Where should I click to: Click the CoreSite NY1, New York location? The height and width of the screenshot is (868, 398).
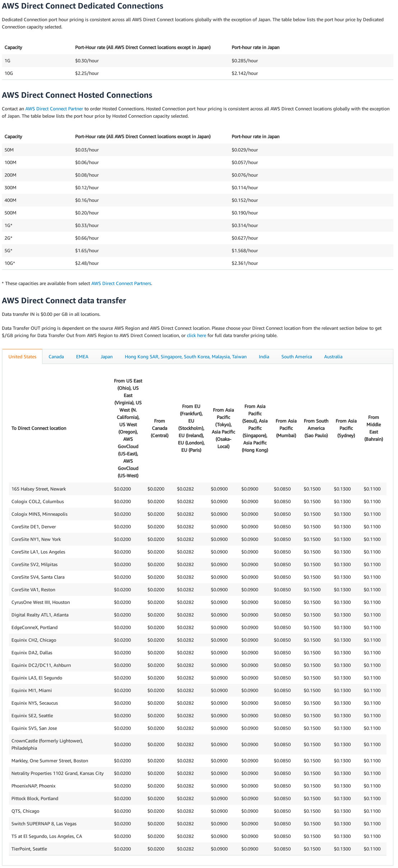pos(36,539)
